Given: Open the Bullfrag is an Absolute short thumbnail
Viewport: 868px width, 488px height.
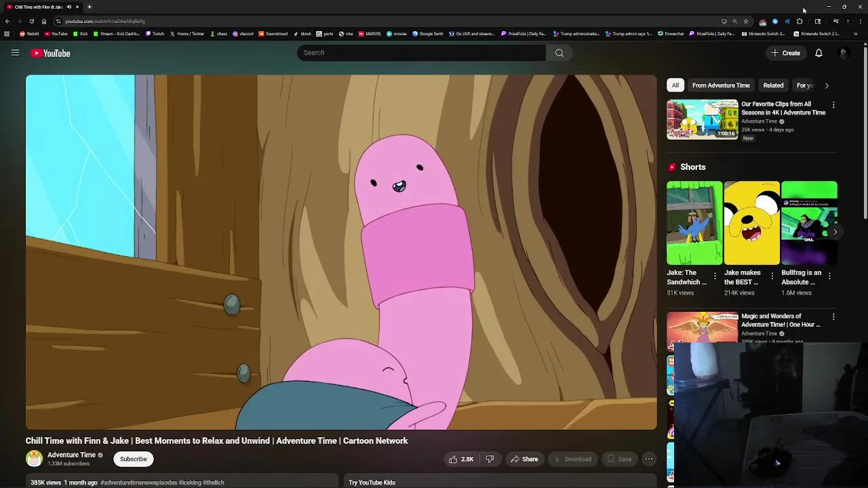Looking at the screenshot, I should 809,223.
